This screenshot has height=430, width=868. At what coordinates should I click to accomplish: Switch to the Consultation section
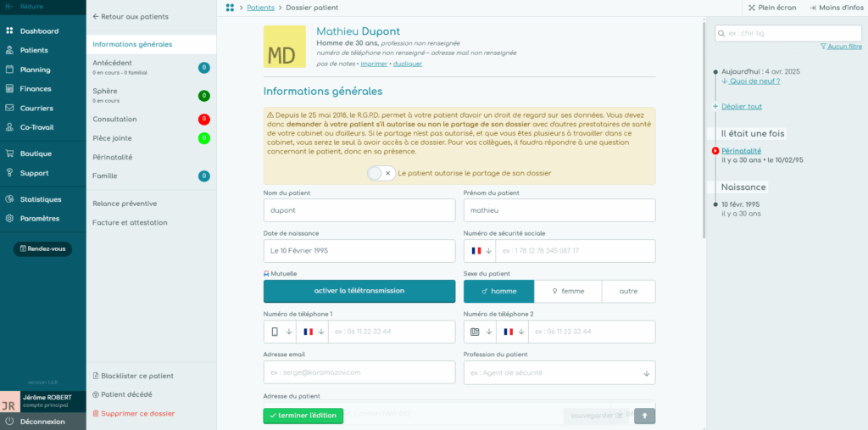(x=114, y=120)
